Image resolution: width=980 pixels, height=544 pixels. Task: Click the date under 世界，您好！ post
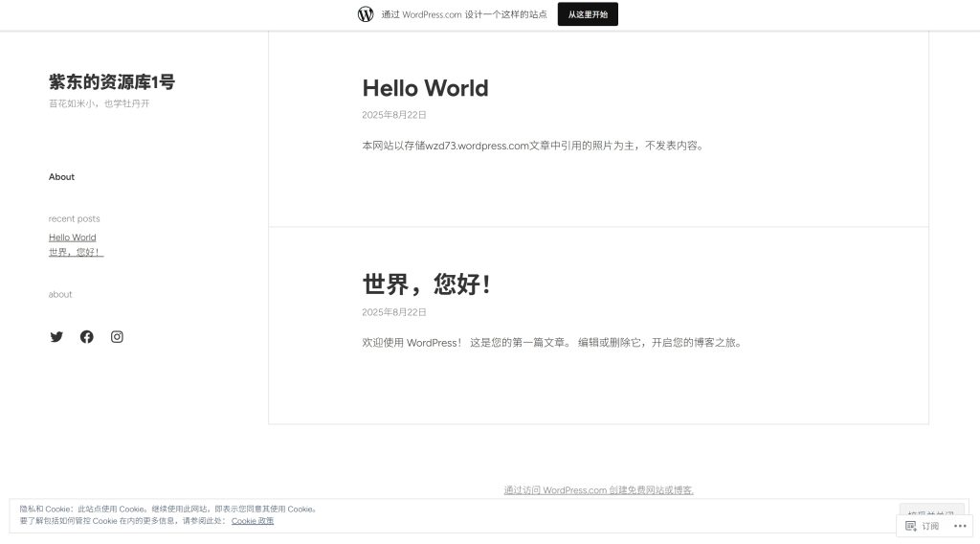point(393,312)
